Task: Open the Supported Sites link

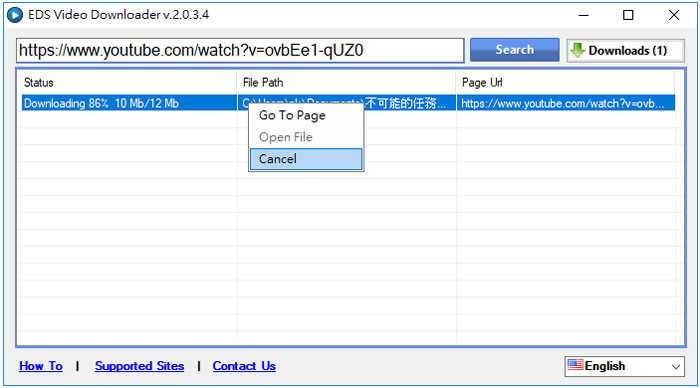Action: (x=139, y=366)
